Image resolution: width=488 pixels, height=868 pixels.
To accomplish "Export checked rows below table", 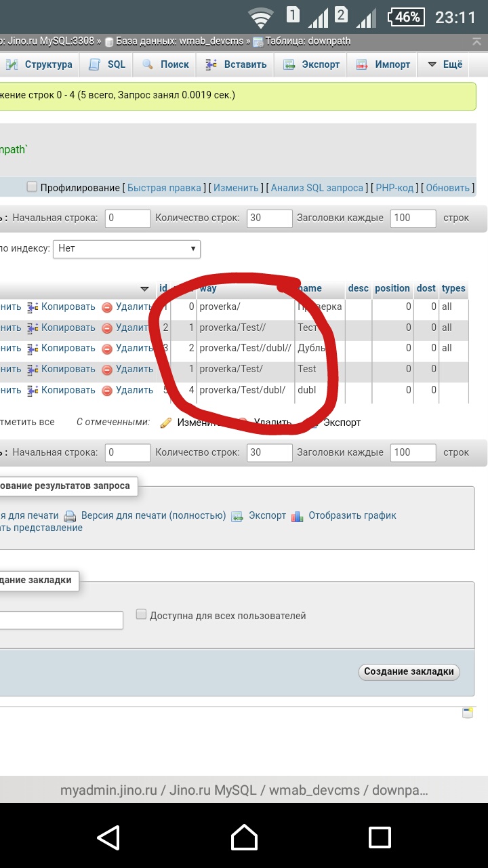I will (335, 422).
